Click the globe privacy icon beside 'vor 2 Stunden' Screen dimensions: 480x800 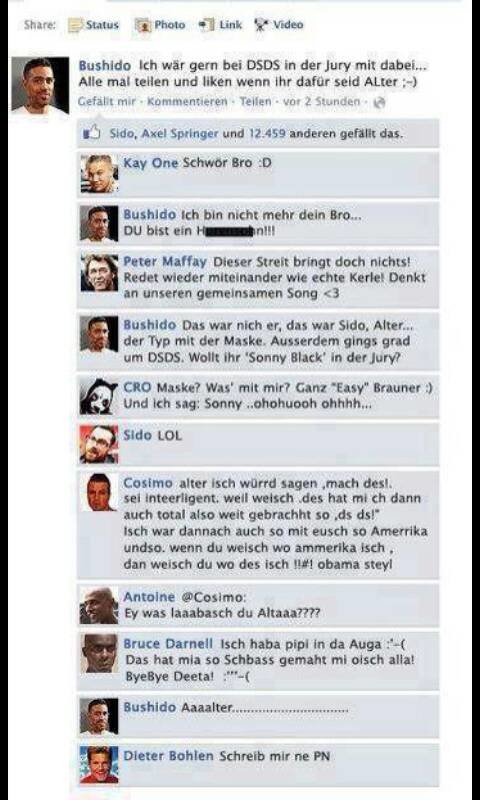(x=379, y=103)
